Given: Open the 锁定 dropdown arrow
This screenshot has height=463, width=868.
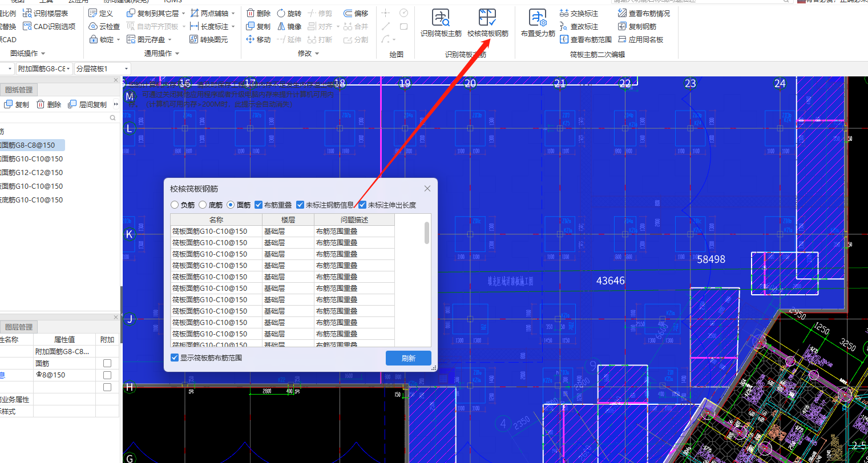Looking at the screenshot, I should 119,39.
